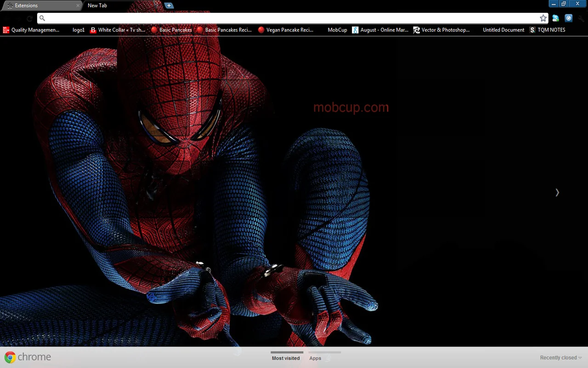Click the Chrome logo in footer
Image resolution: width=588 pixels, height=368 pixels.
pyautogui.click(x=10, y=357)
